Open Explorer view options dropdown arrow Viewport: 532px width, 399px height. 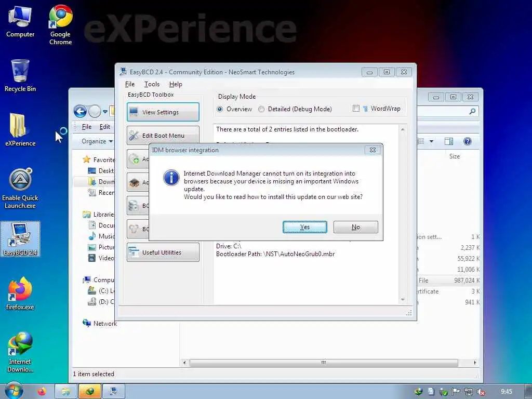click(x=431, y=141)
